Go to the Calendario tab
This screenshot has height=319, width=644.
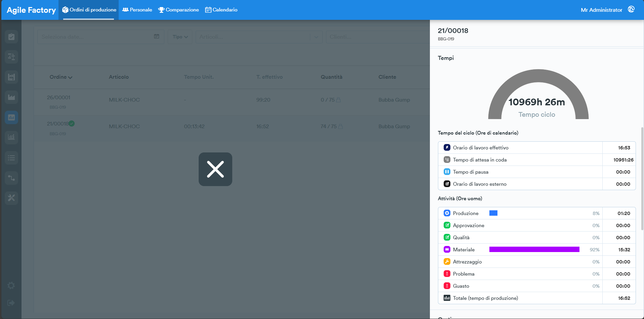pyautogui.click(x=221, y=10)
